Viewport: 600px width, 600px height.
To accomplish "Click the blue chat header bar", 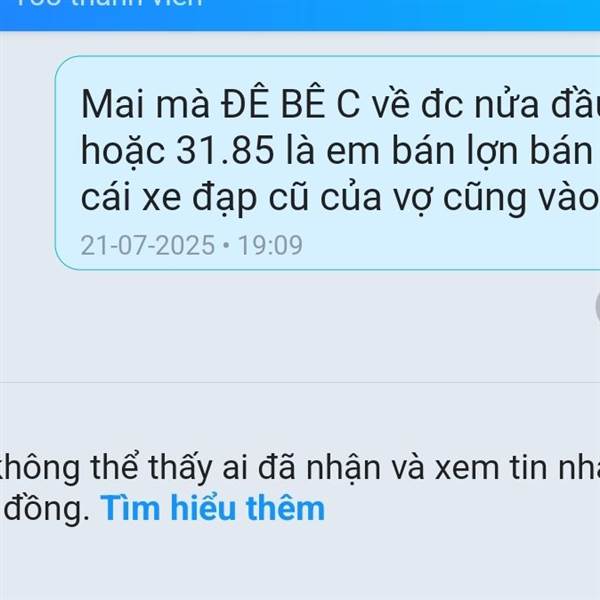I will pos(300,15).
